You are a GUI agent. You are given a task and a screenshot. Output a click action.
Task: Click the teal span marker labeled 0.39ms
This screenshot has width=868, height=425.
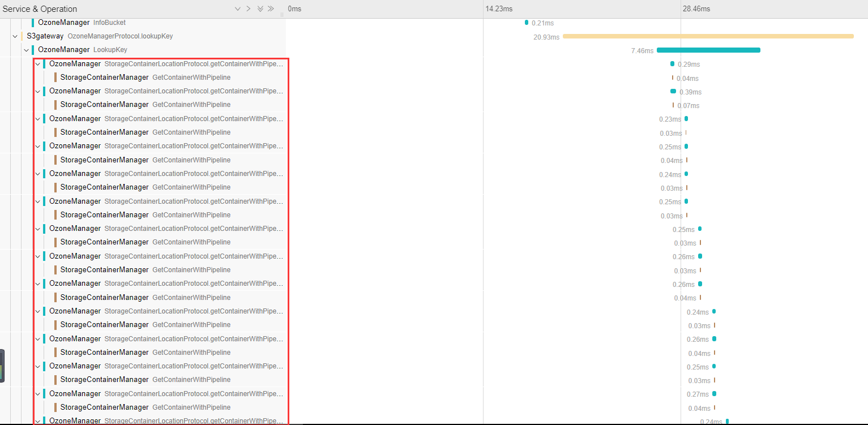point(673,91)
